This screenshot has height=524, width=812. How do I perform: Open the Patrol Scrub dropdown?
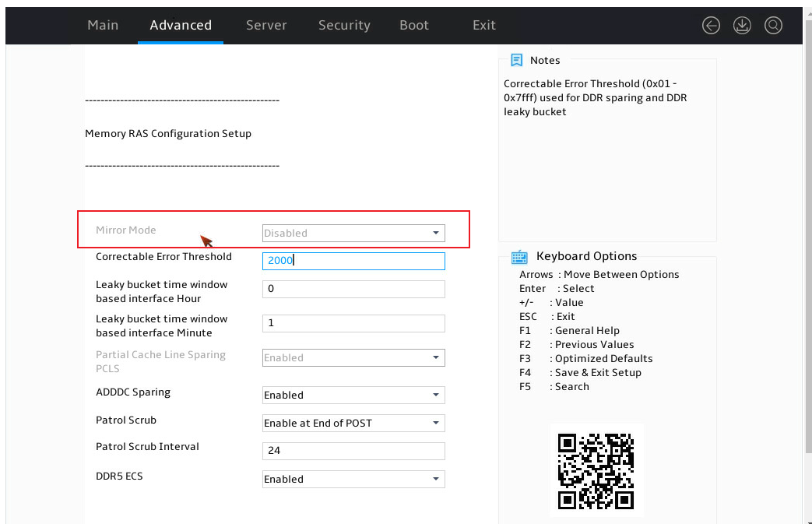353,423
